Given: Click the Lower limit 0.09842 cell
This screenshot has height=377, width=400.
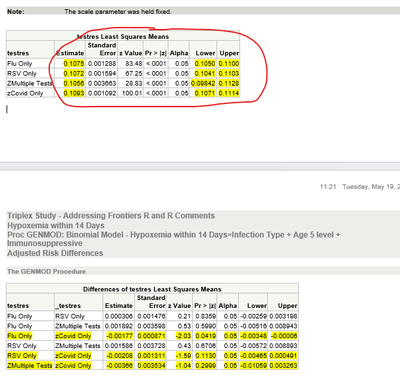Looking at the screenshot, I should 203,83.
